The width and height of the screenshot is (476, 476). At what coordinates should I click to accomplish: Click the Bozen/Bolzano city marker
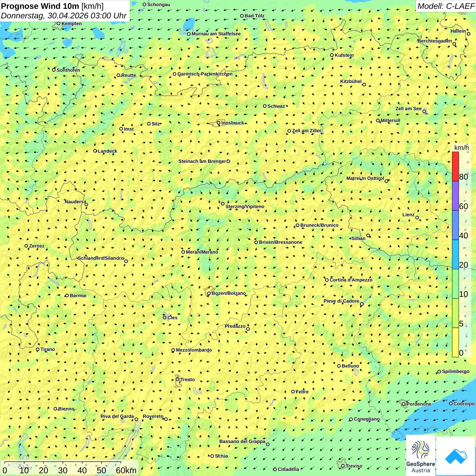(x=209, y=293)
